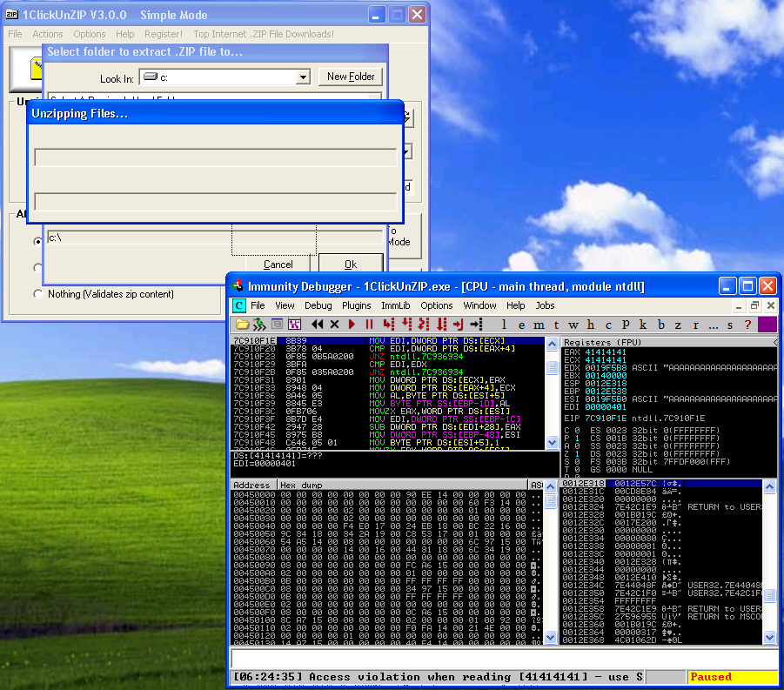Click the red Pause execution icon
This screenshot has width=784, height=690.
pyautogui.click(x=370, y=325)
